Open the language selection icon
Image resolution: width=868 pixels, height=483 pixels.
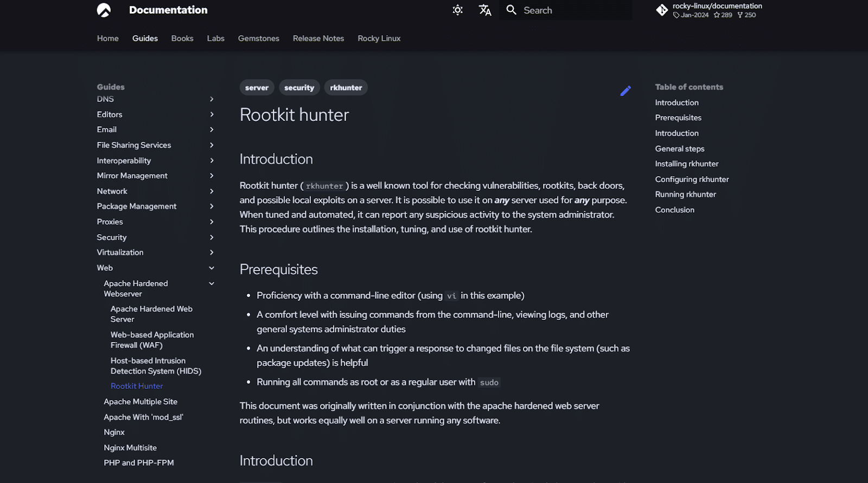[x=484, y=10]
